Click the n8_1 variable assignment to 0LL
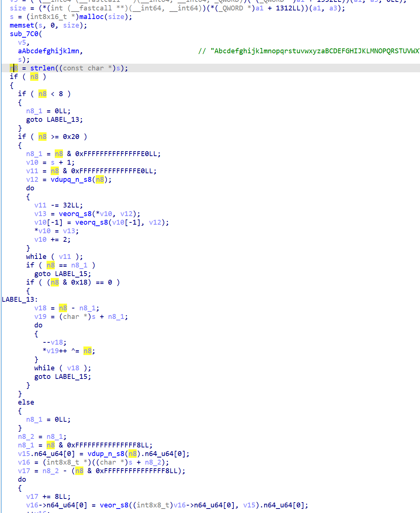Image resolution: width=420 pixels, height=513 pixels. click(x=34, y=111)
